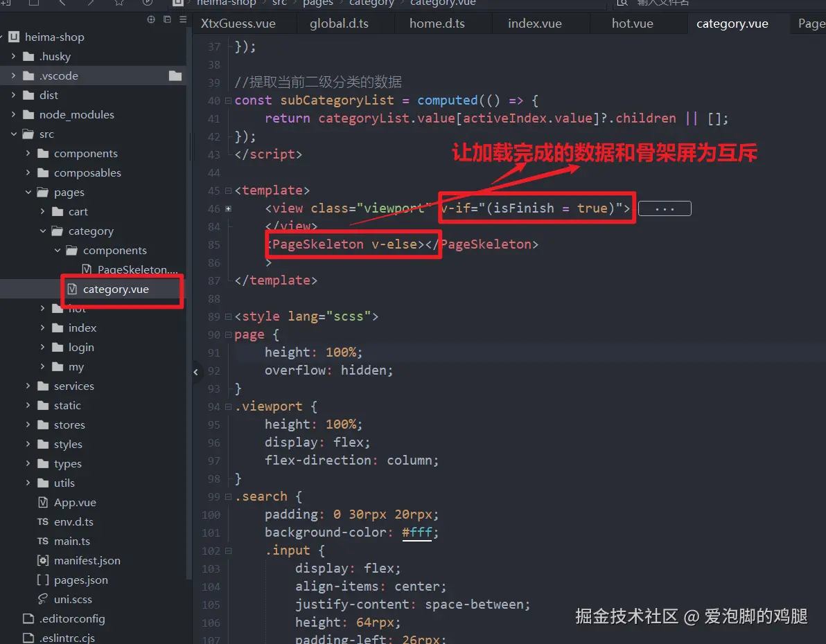Fold the .search rule at line 99

(x=228, y=497)
